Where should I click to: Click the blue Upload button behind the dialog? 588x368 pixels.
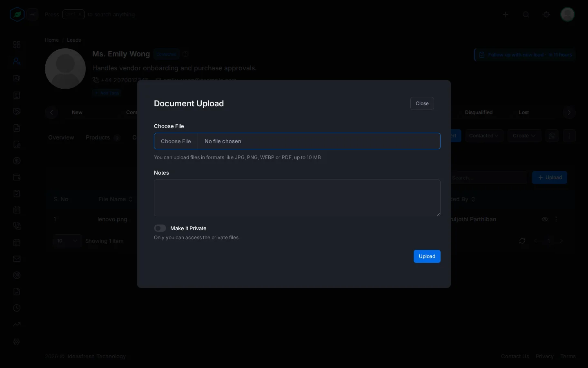550,177
